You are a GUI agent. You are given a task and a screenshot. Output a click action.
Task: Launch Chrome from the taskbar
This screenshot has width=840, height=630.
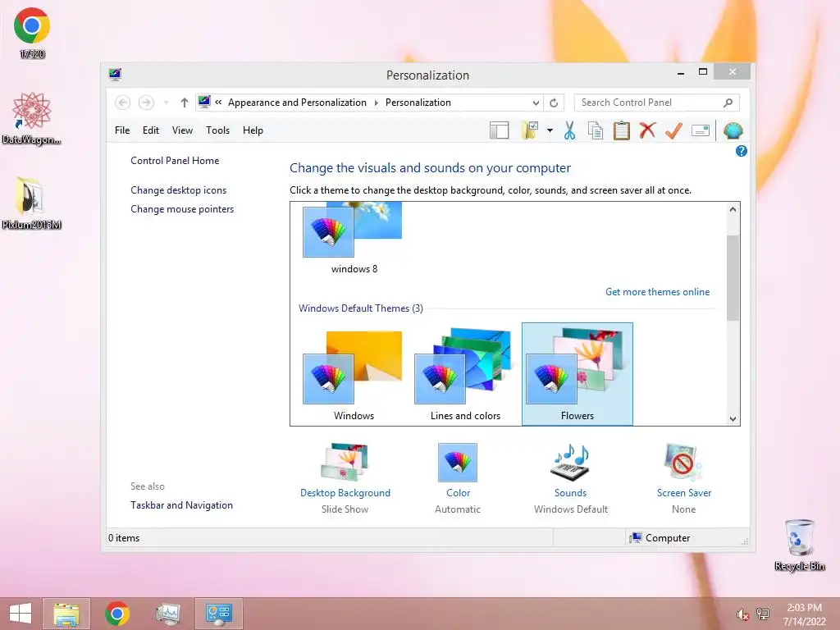tap(116, 614)
